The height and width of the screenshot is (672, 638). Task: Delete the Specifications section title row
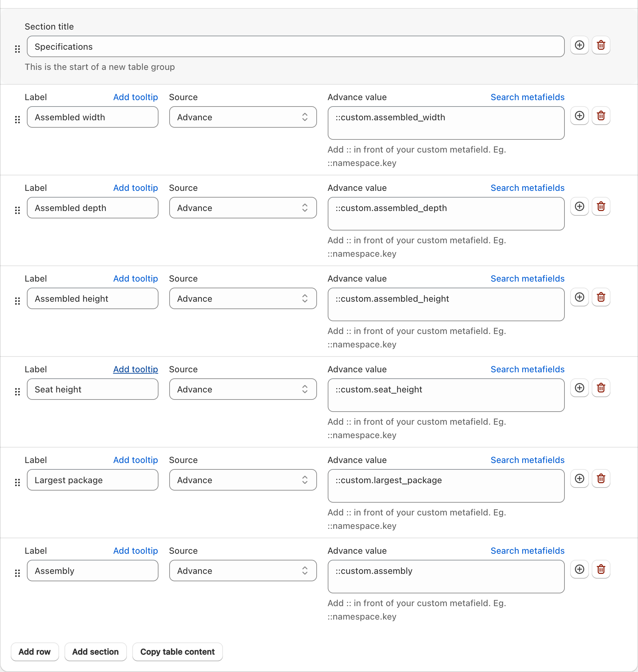tap(601, 45)
